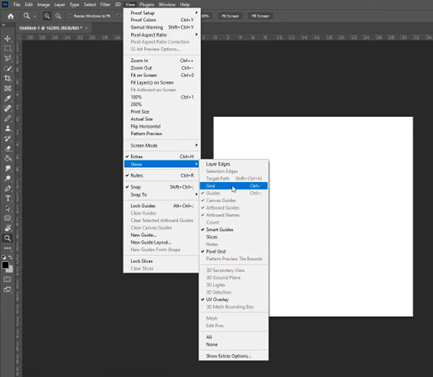Select the Horizontal Type tool
433x377 pixels.
(x=7, y=199)
